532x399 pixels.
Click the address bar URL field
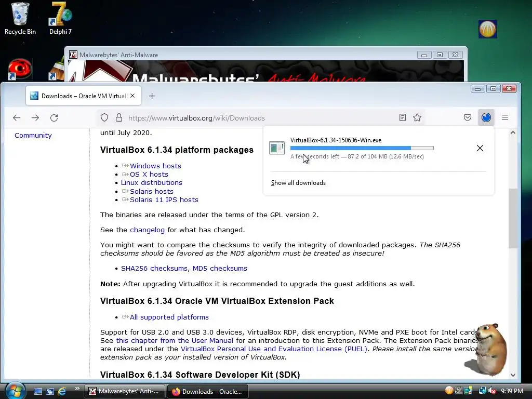(261, 118)
